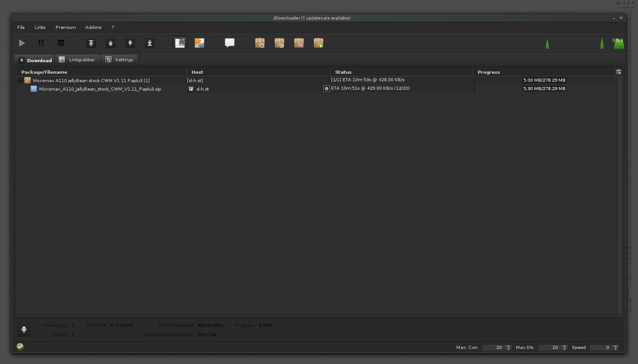Stop all downloads with the stop button
The height and width of the screenshot is (364, 638).
[x=61, y=43]
